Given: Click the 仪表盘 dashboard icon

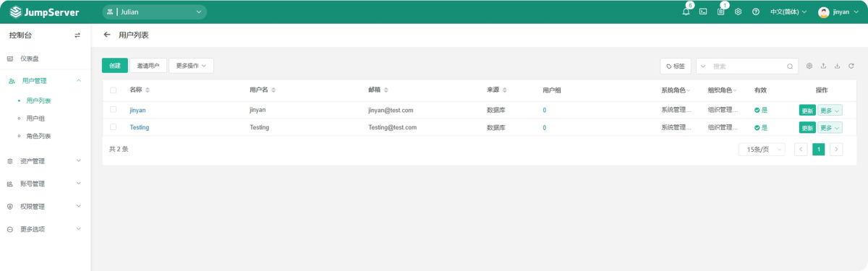Looking at the screenshot, I should coord(10,59).
